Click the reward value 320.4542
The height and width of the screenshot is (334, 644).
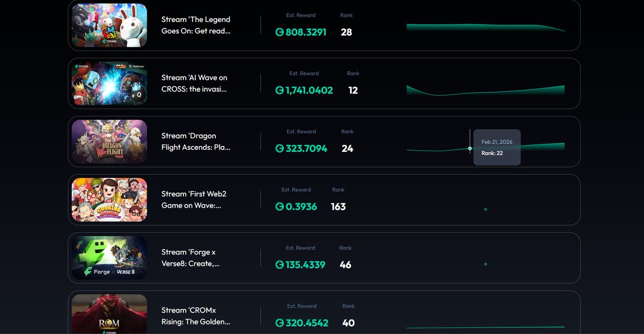pos(307,323)
